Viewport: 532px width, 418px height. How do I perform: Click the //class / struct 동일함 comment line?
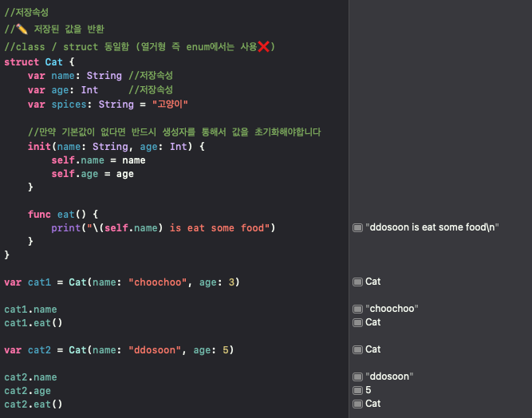point(140,46)
